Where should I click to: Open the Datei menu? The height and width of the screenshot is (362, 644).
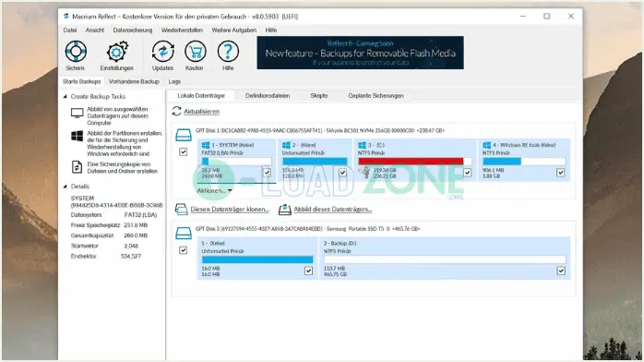click(70, 30)
